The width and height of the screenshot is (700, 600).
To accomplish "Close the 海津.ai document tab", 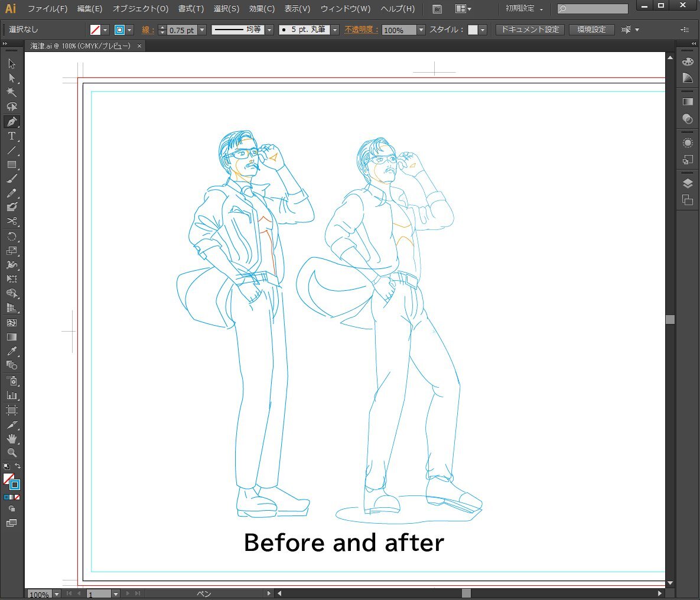I will pos(139,46).
